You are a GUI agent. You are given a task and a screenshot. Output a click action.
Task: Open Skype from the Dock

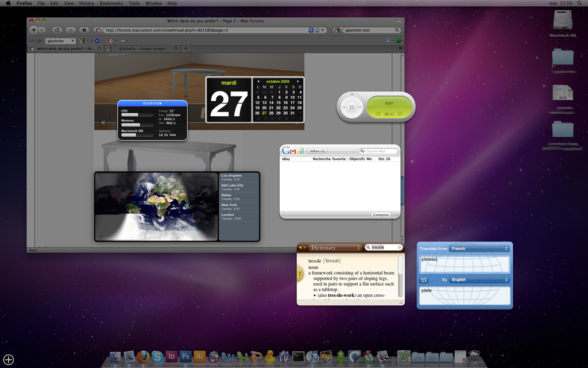[x=157, y=356]
